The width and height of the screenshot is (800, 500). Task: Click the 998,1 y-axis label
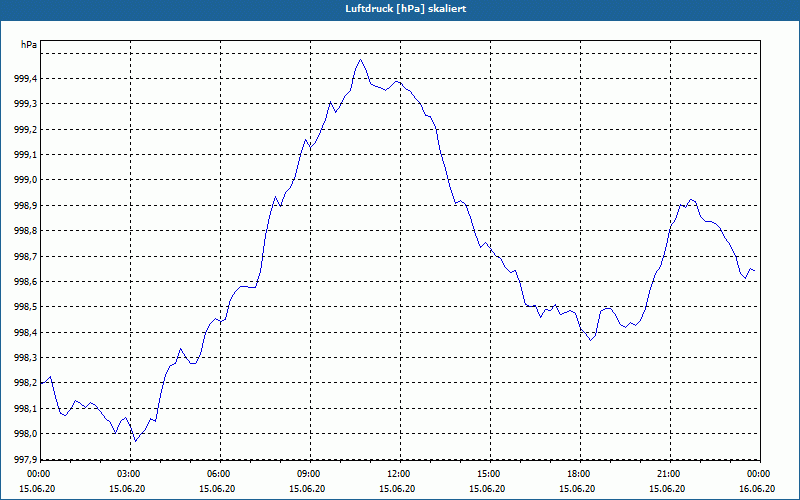click(x=26, y=409)
